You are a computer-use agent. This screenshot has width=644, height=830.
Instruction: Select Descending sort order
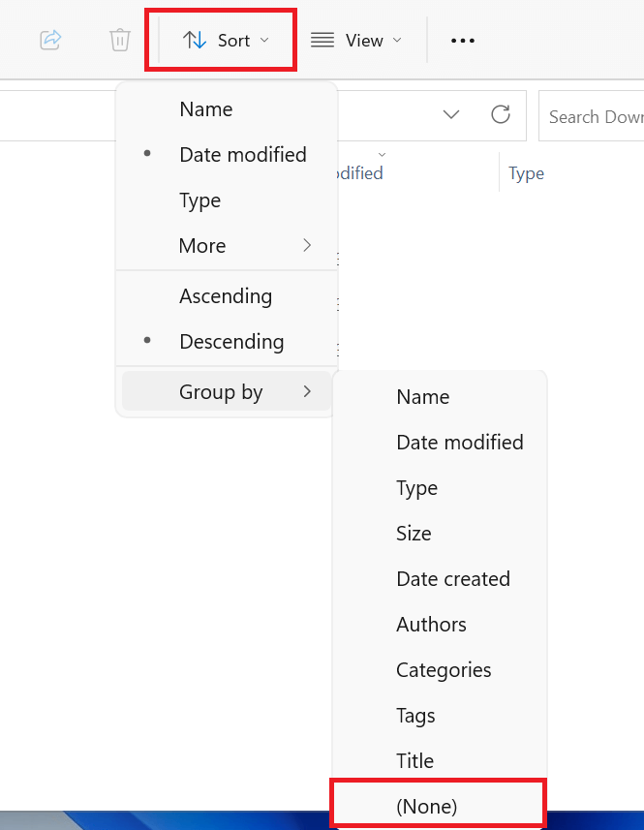[231, 341]
